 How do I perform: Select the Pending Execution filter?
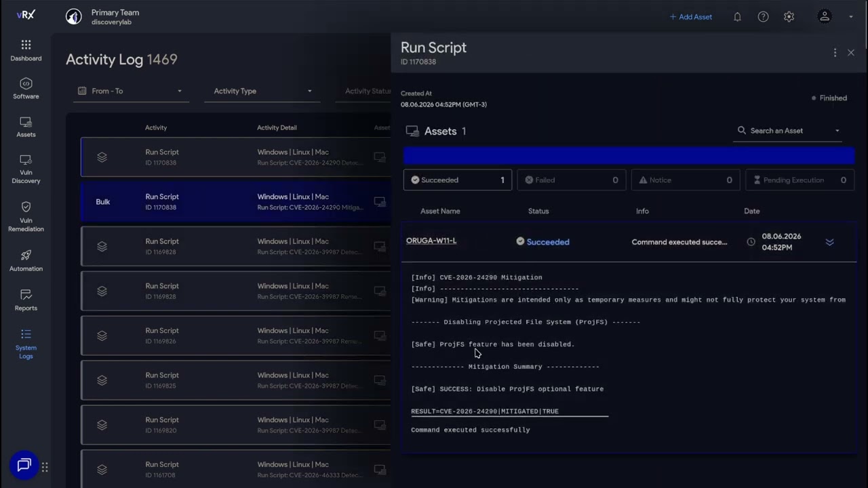coord(800,180)
